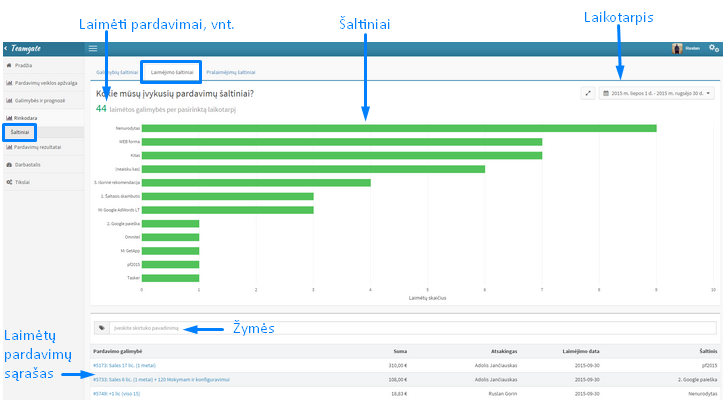Click the pf2015 bar in the chart
This screenshot has width=726, height=403.
(170, 264)
